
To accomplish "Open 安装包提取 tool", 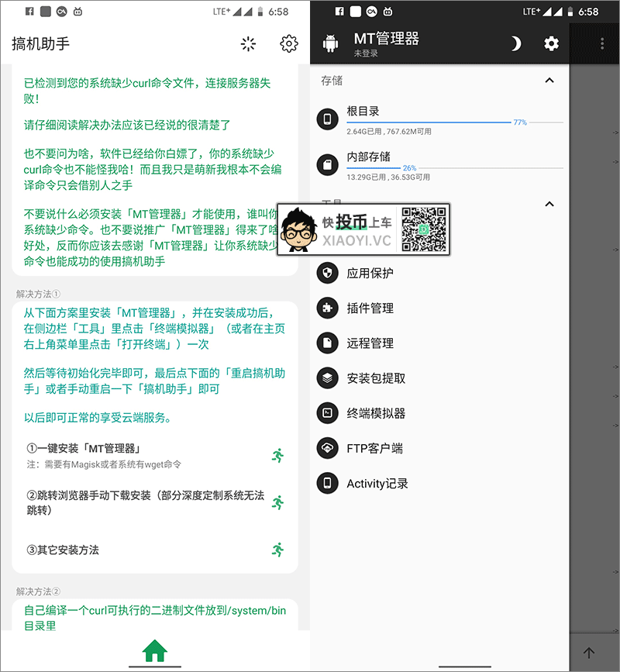I will click(439, 378).
